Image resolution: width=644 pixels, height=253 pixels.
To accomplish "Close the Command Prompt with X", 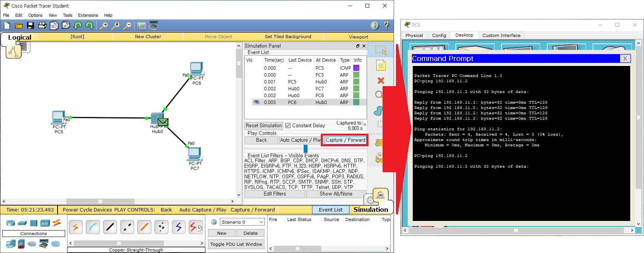I will click(x=625, y=58).
